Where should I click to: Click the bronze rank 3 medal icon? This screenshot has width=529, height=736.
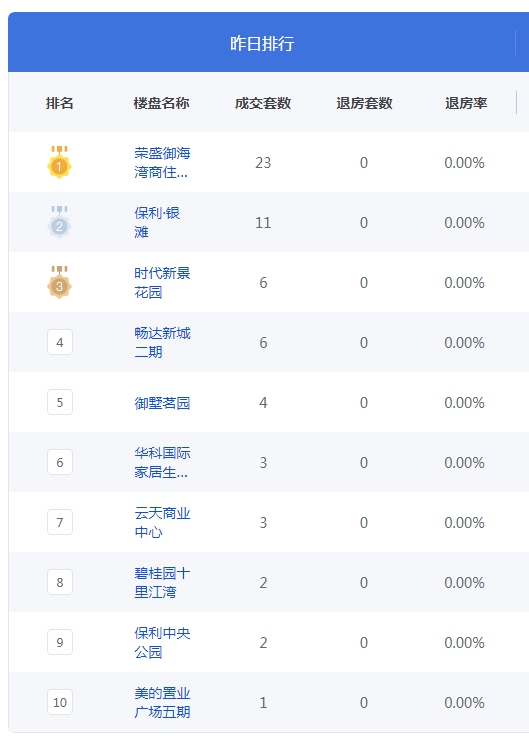[59, 283]
